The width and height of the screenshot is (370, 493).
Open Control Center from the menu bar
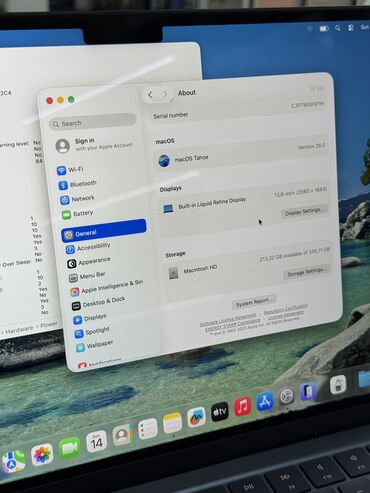point(350,28)
